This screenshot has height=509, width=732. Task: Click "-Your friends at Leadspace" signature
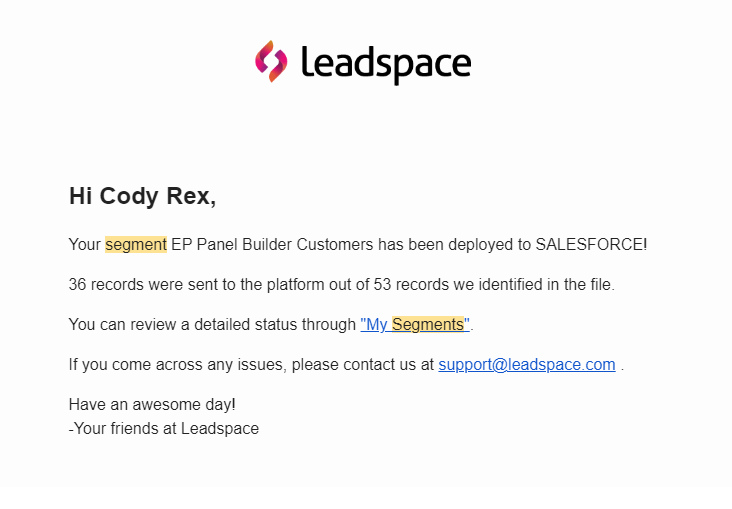164,428
